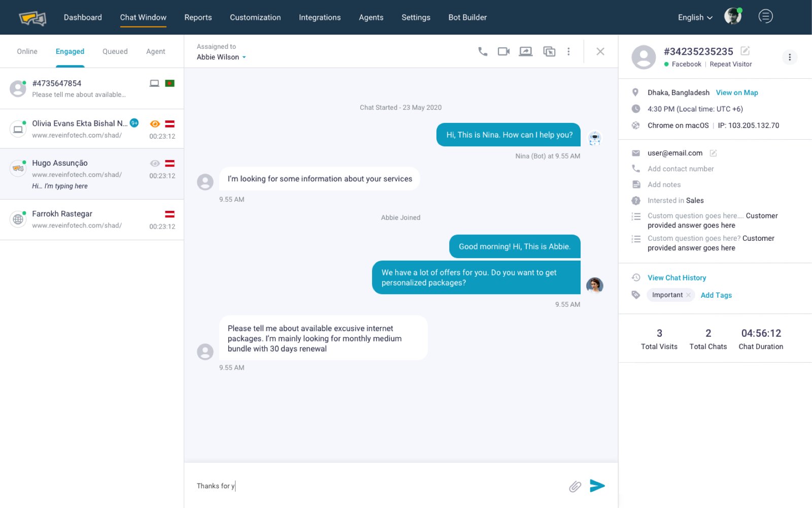Image resolution: width=812 pixels, height=508 pixels.
Task: Open the screen share icon
Action: (526, 51)
